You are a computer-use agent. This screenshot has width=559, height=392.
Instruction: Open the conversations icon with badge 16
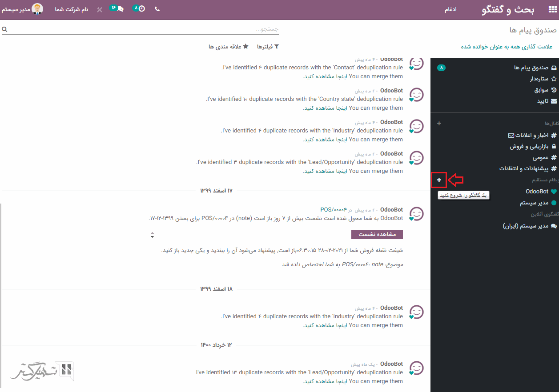117,8
